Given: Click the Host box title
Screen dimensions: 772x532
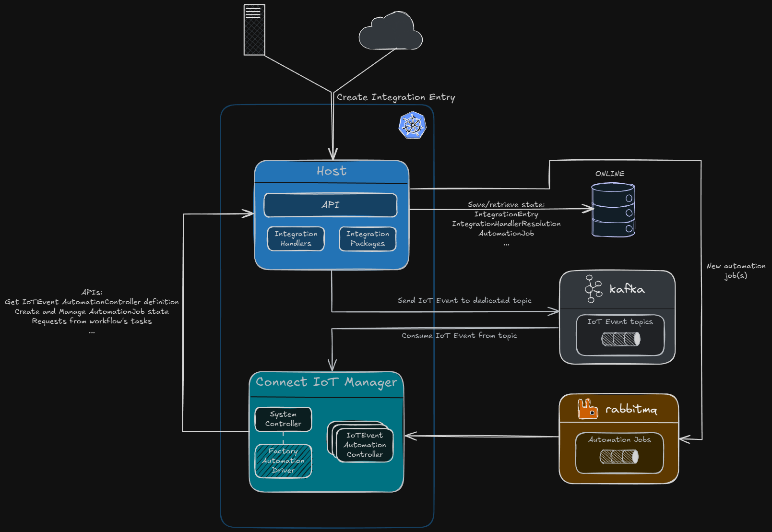Looking at the screenshot, I should coord(332,171).
